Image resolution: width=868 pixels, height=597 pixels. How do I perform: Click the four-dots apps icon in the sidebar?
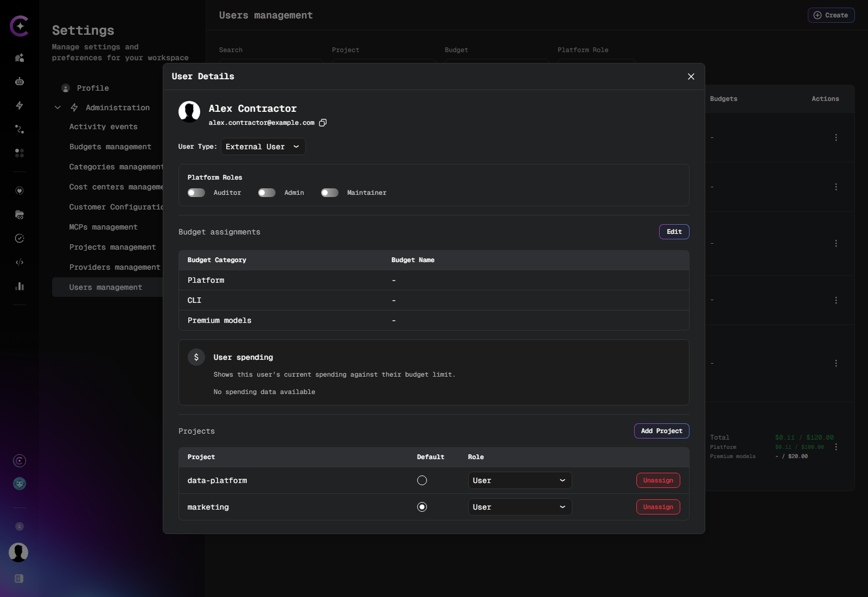point(20,153)
